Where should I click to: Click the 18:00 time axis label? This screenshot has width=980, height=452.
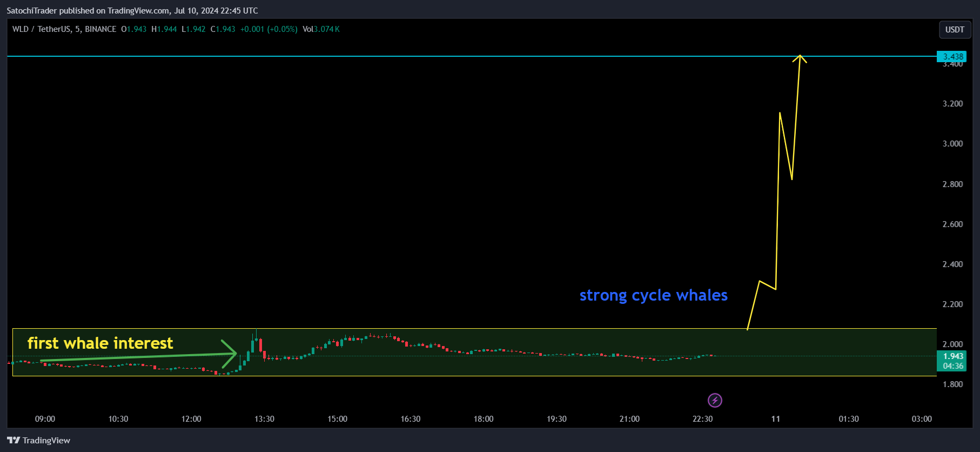pyautogui.click(x=484, y=419)
